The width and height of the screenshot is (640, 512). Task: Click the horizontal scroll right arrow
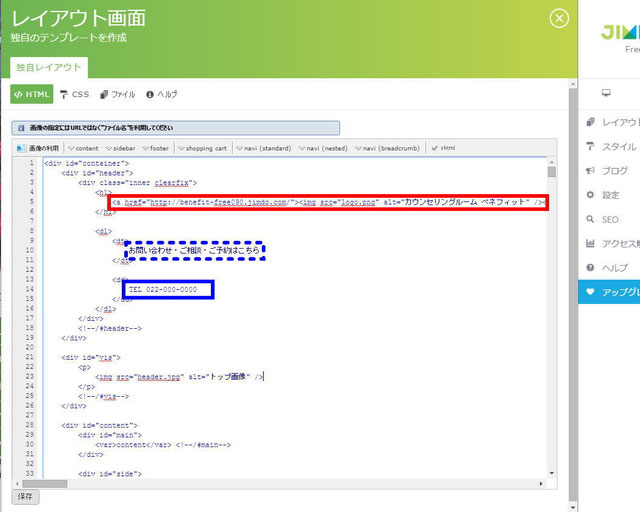click(541, 484)
